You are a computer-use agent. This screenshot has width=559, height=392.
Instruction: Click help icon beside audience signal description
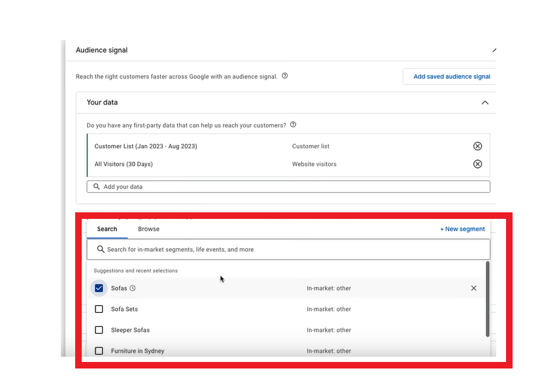(x=284, y=76)
